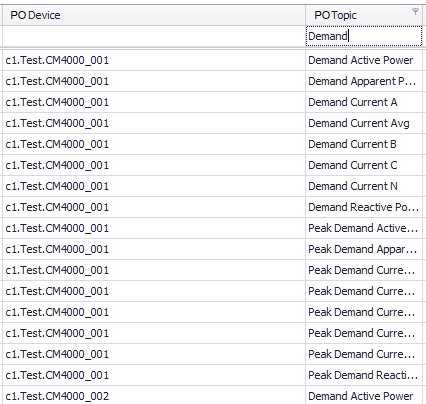Select the Demand Current N cell
The width and height of the screenshot is (426, 404).
pos(364,186)
